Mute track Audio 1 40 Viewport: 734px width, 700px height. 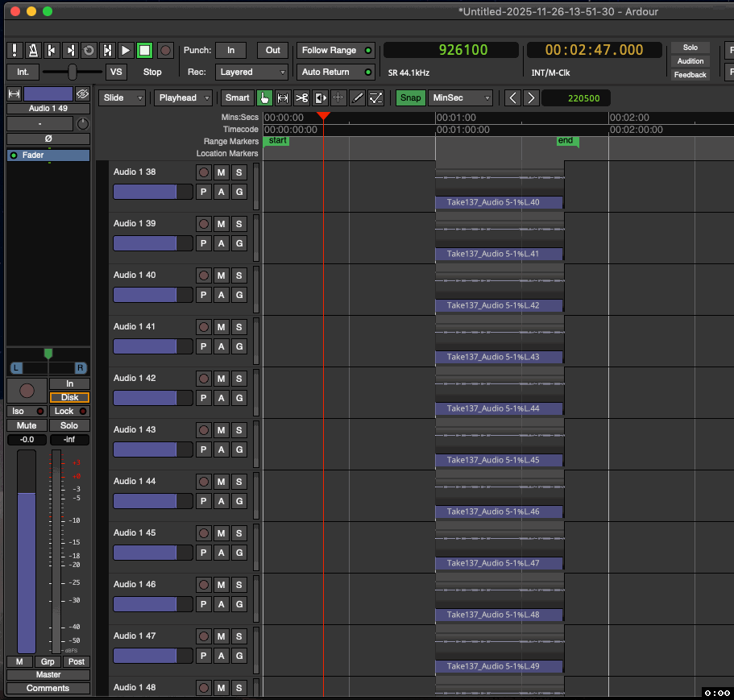(221, 275)
